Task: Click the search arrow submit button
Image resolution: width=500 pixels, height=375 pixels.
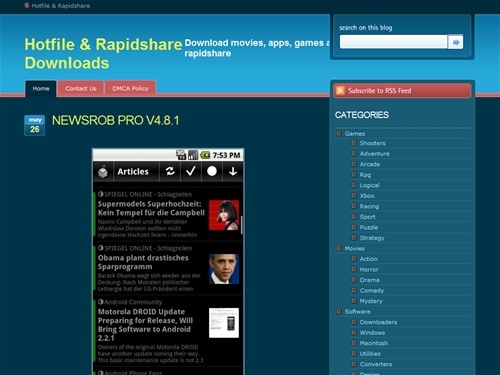Action: (455, 42)
